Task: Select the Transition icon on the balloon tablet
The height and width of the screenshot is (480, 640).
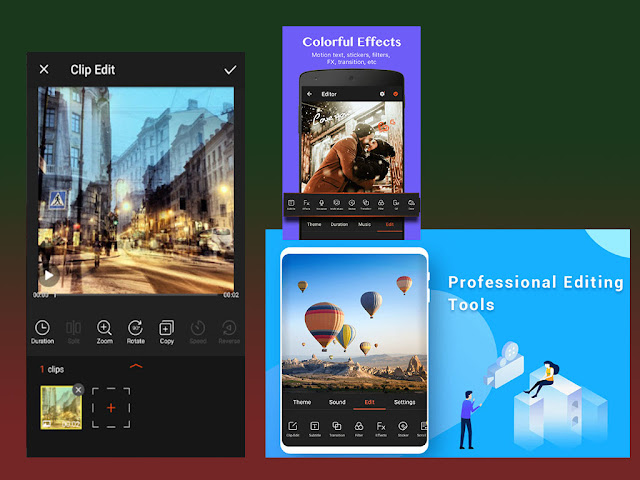Action: click(337, 429)
